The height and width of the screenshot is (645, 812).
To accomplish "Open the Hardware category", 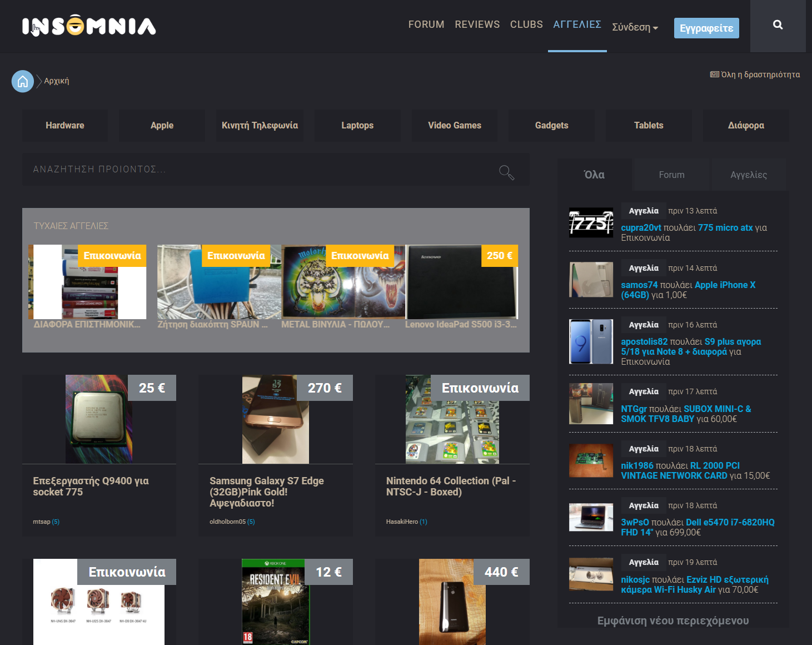I will (65, 126).
